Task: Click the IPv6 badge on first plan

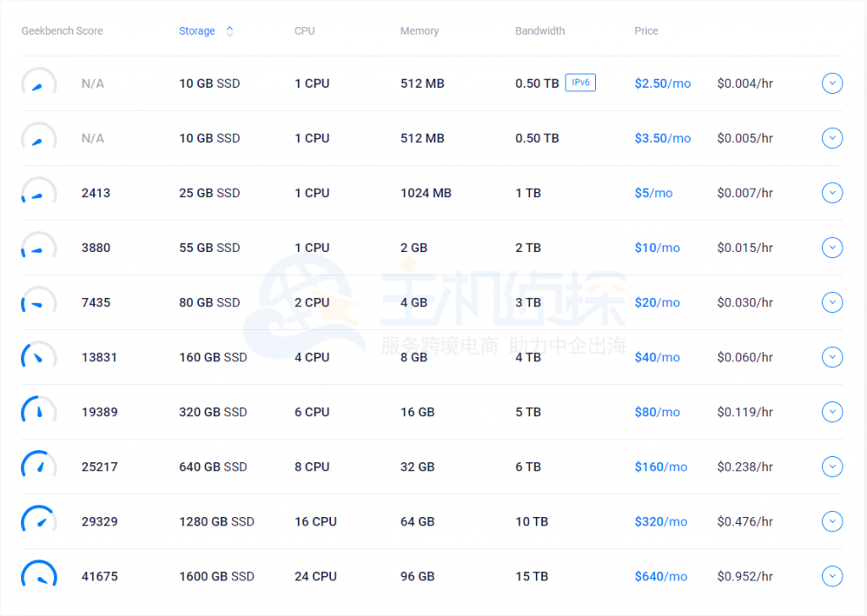Action: tap(580, 83)
